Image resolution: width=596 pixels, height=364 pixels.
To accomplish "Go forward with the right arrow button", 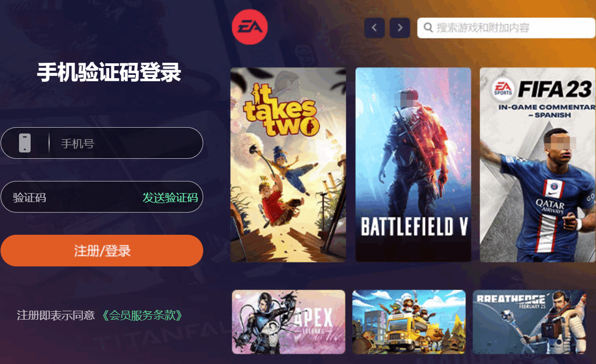I will [x=400, y=28].
